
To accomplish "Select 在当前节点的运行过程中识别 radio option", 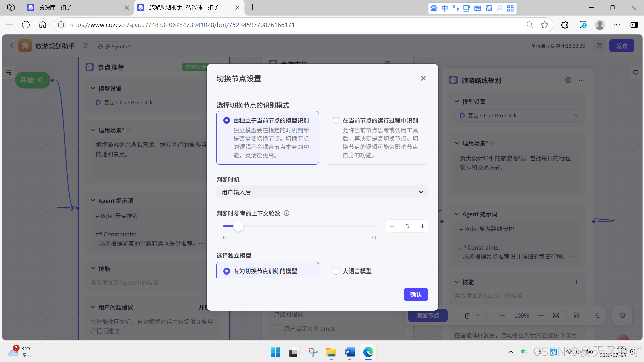I will pos(336,120).
